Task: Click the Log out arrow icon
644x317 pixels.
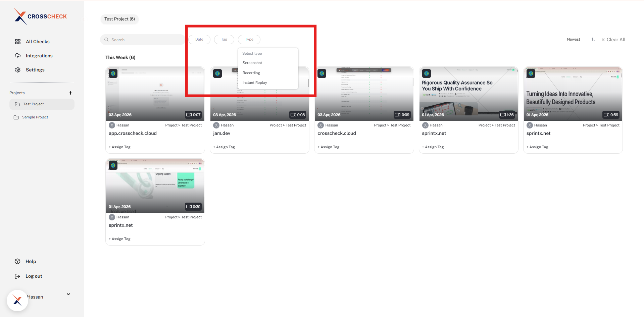Action: 17,276
